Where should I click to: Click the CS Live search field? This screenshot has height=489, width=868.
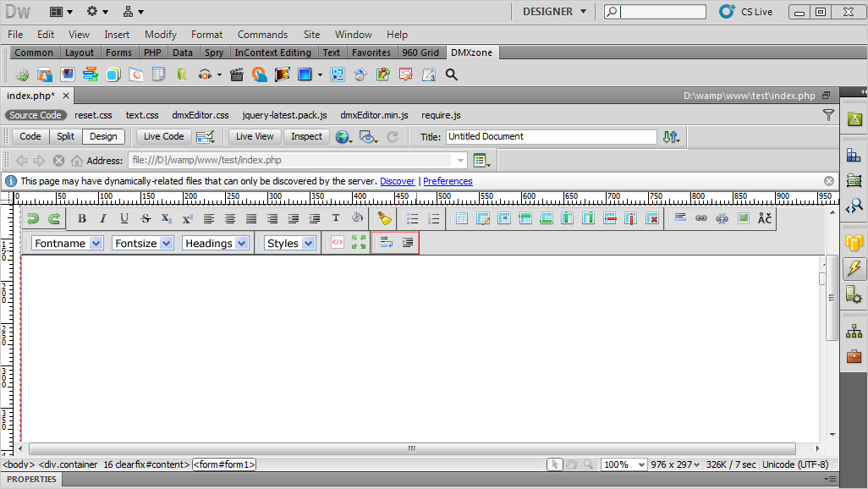click(655, 12)
